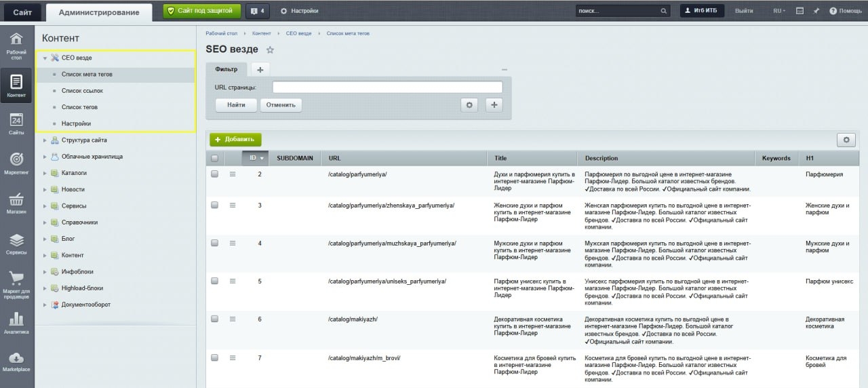Switch to the Администрирование tab

[x=99, y=12]
